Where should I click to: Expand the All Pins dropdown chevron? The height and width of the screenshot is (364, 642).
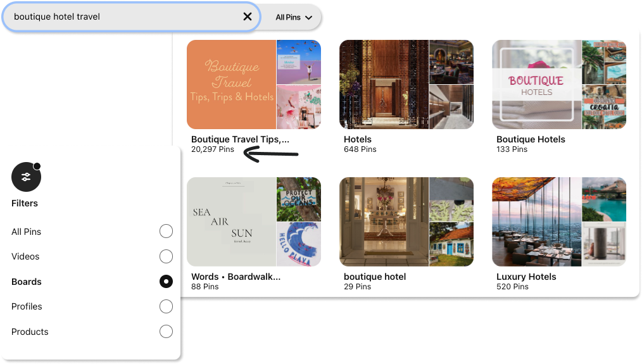tap(309, 18)
